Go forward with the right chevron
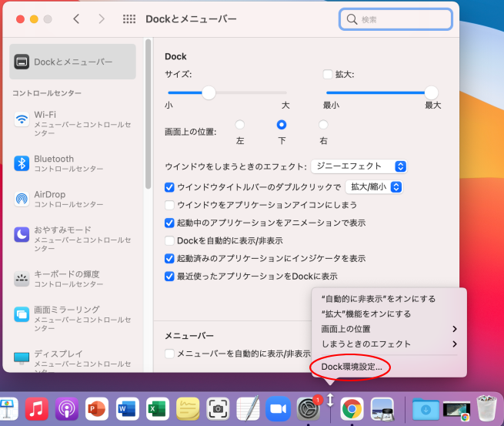The height and width of the screenshot is (426, 504). point(102,19)
